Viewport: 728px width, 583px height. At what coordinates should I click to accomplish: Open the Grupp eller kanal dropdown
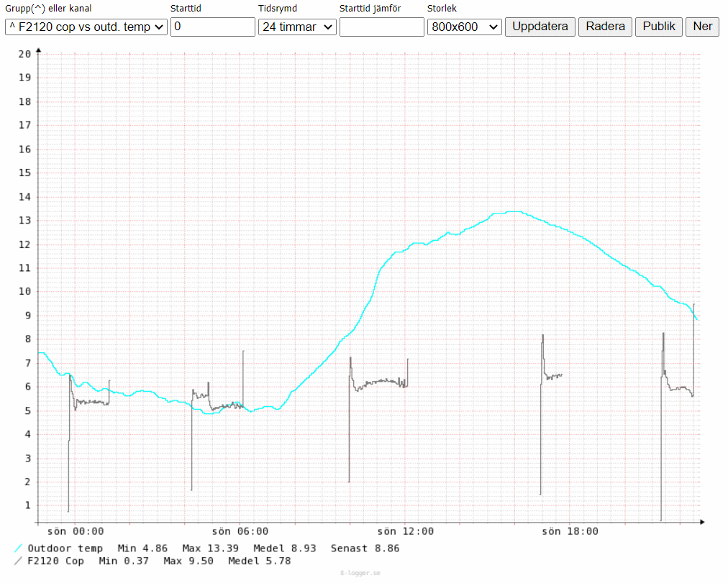pos(86,27)
